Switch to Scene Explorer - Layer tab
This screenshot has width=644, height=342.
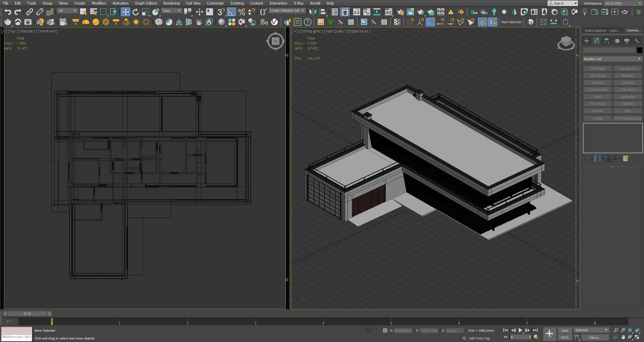coord(602,30)
